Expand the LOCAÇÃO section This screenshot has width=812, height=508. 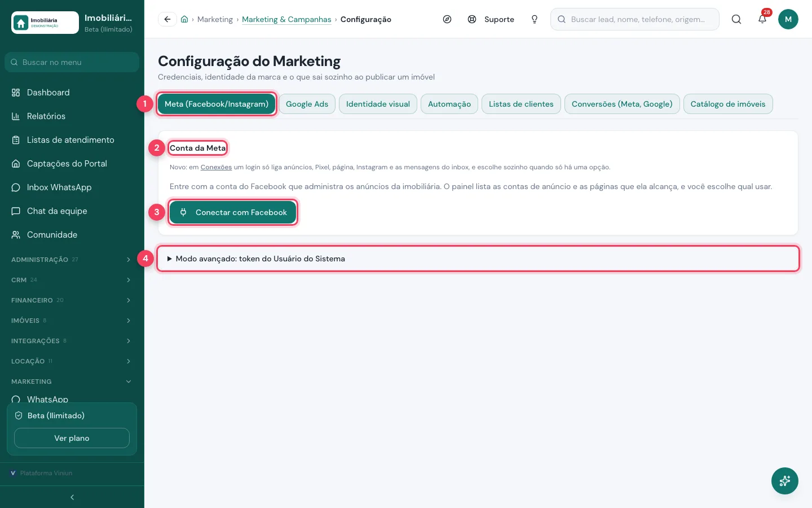[72, 361]
